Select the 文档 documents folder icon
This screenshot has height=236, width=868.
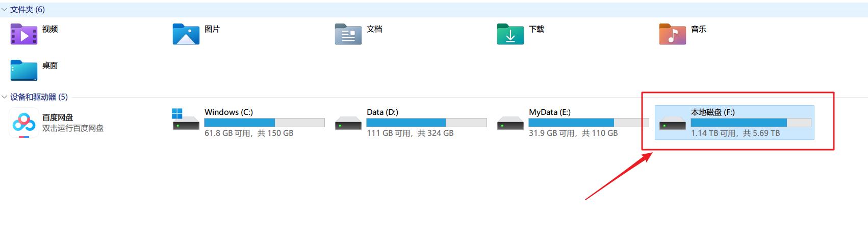click(x=348, y=34)
